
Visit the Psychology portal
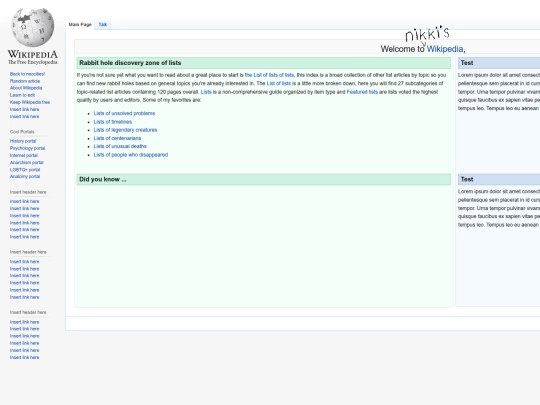tap(27, 148)
